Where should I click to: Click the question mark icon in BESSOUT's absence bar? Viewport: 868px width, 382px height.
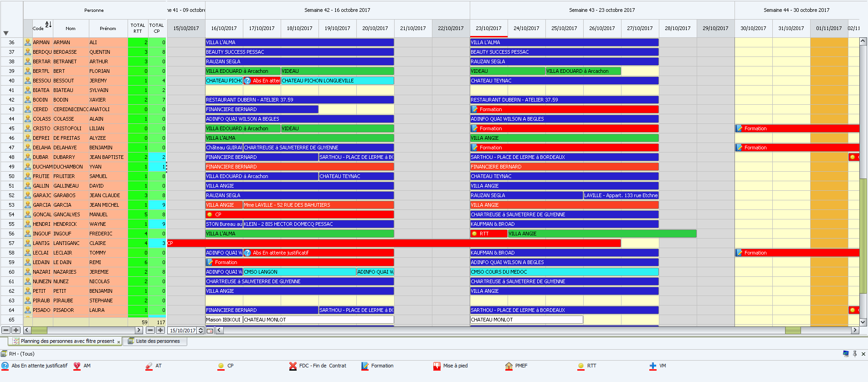[247, 81]
